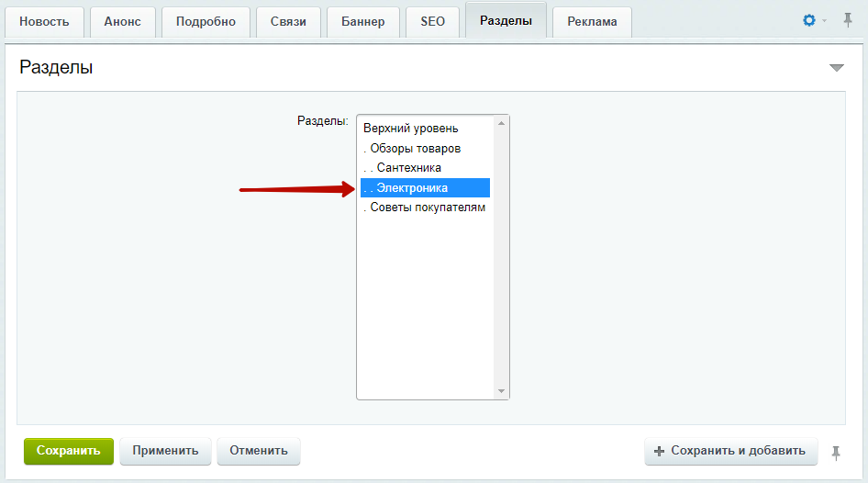This screenshot has height=483, width=868.
Task: Open the gear settings icon
Action: tap(808, 20)
